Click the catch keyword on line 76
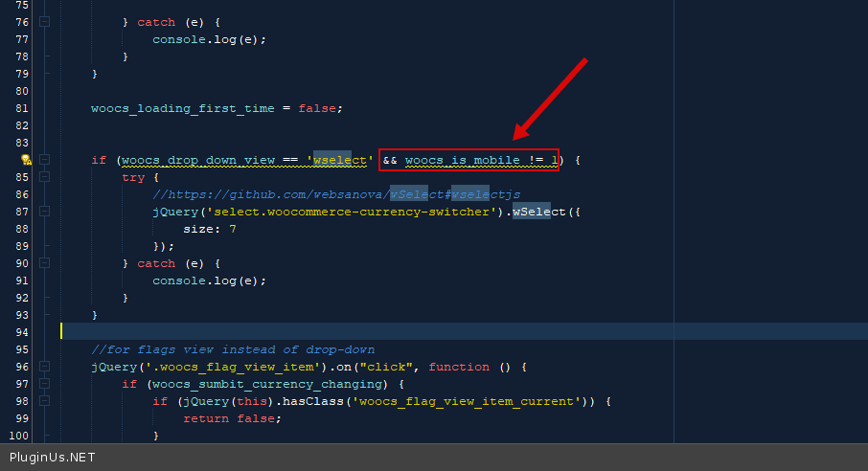This screenshot has width=868, height=471. [156, 22]
